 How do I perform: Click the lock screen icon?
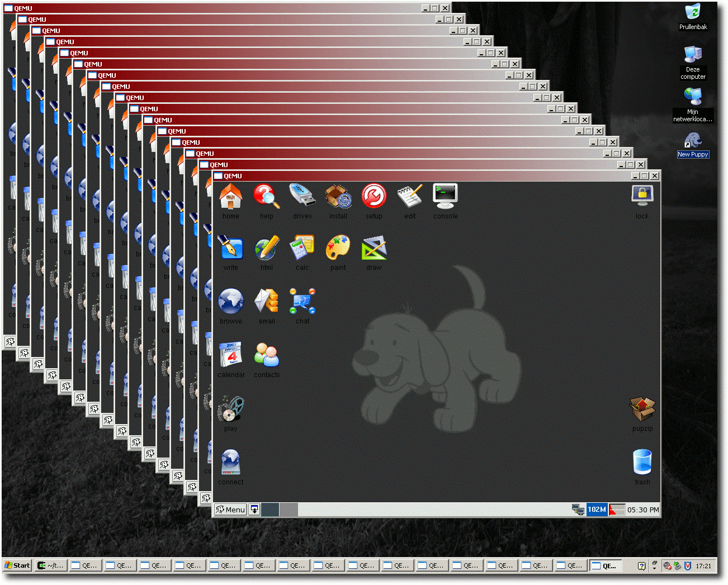tap(642, 196)
